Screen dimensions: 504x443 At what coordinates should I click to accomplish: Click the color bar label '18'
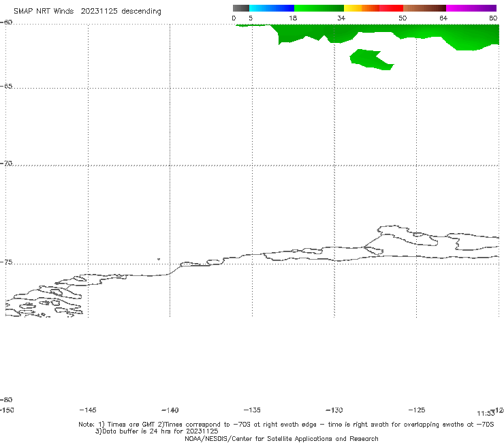293,18
